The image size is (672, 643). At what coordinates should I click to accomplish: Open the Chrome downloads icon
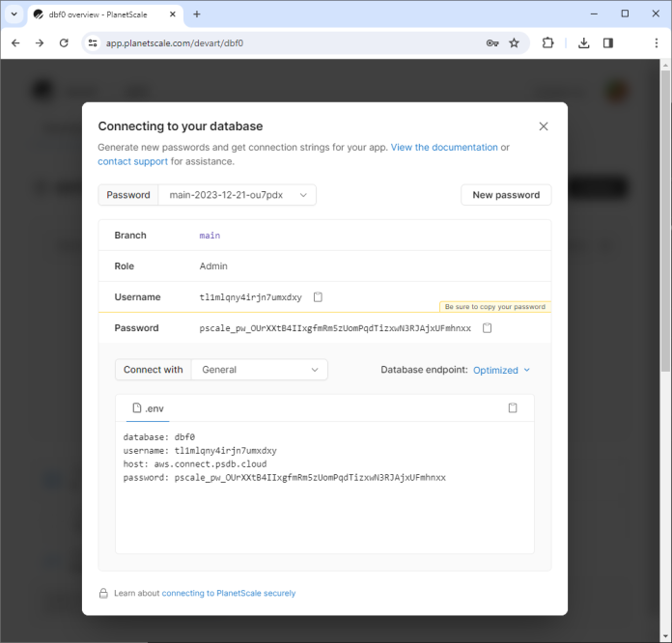584,43
